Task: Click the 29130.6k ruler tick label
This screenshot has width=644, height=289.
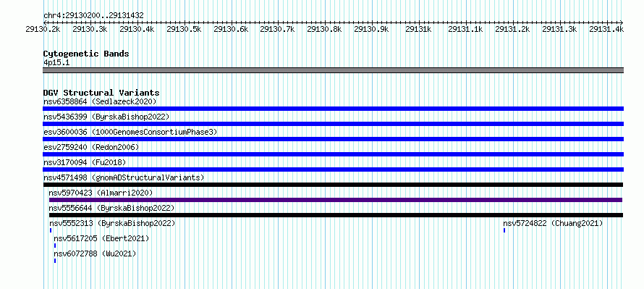Action: (x=232, y=29)
